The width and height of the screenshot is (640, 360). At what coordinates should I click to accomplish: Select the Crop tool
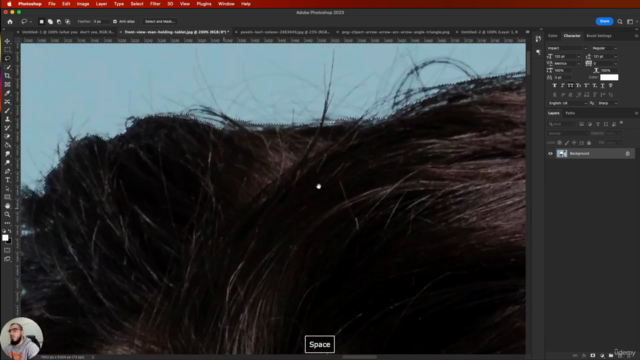[7, 76]
